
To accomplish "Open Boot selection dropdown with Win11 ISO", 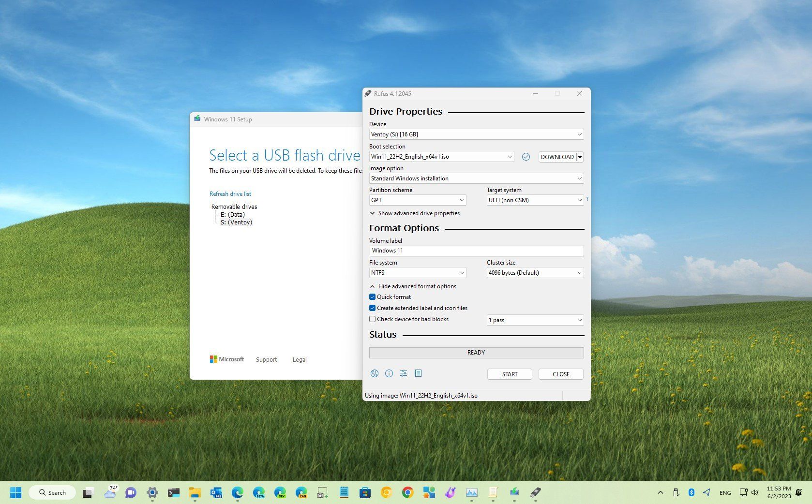I will click(441, 157).
